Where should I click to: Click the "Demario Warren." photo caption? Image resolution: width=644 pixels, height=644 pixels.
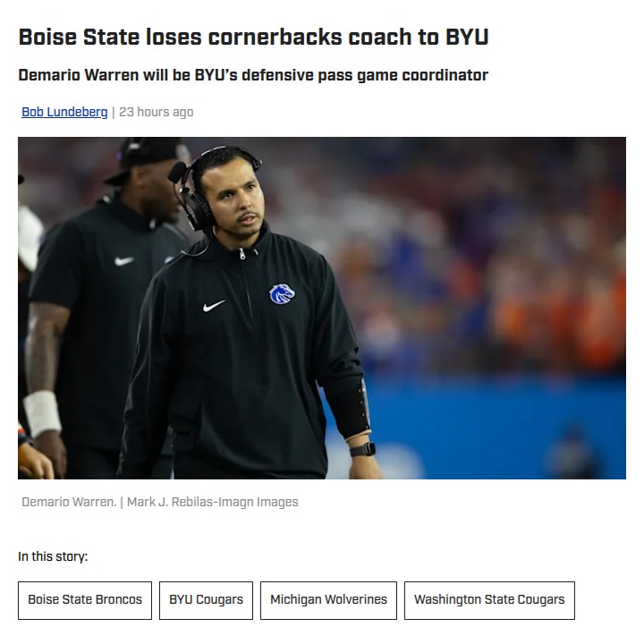click(x=69, y=502)
